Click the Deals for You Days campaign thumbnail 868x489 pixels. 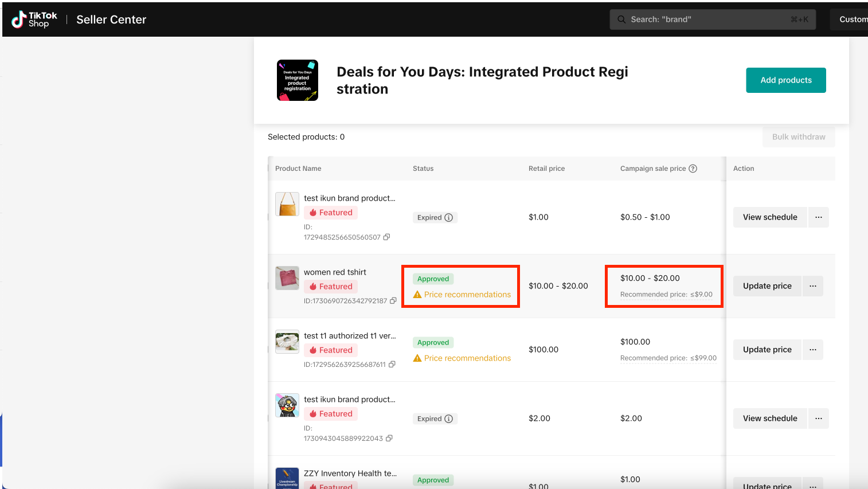click(x=297, y=80)
